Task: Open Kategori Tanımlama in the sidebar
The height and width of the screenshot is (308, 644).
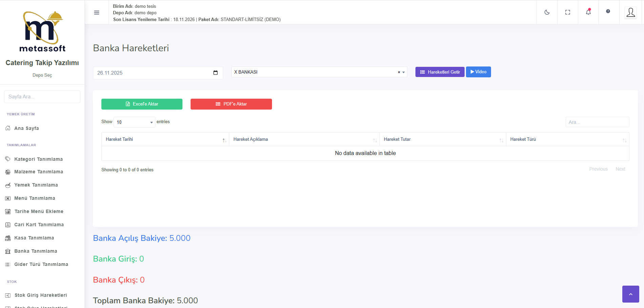Action: pyautogui.click(x=38, y=159)
